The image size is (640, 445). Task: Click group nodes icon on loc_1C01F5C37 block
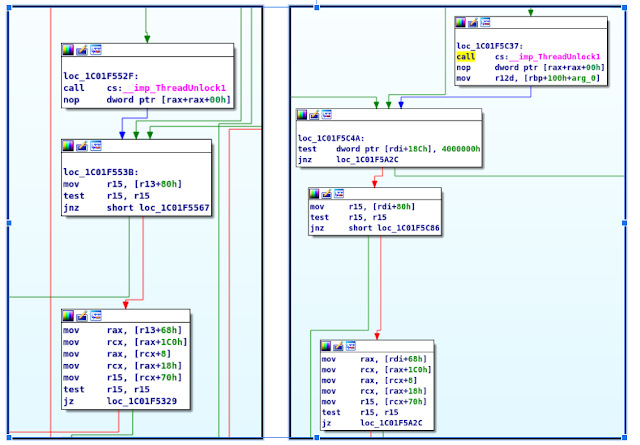pos(485,22)
